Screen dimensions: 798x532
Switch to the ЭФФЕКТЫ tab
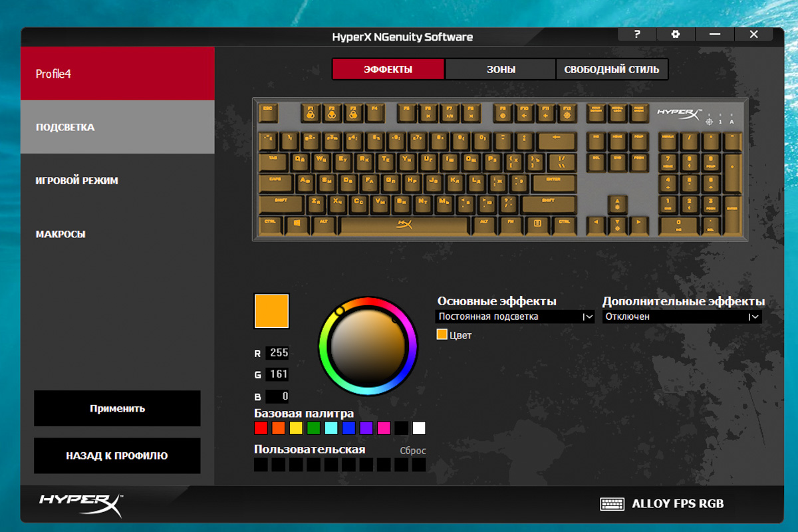pyautogui.click(x=388, y=69)
